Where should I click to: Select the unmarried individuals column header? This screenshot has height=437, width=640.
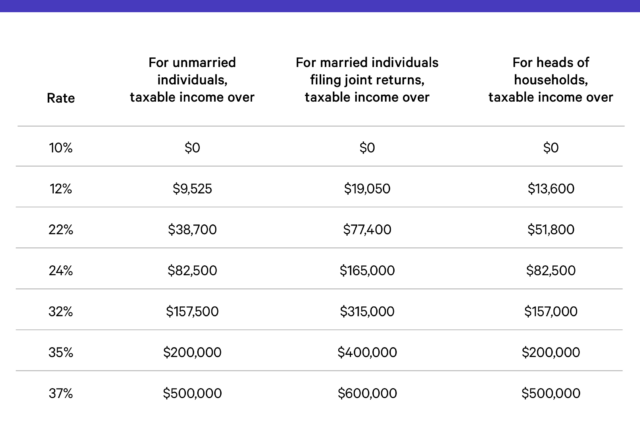(x=192, y=80)
